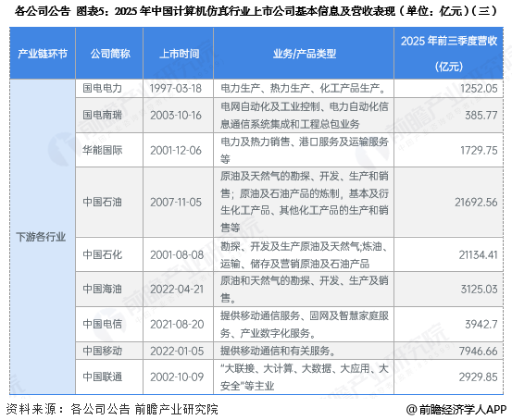Select company name 中国海油
The image size is (512, 420).
point(102,290)
